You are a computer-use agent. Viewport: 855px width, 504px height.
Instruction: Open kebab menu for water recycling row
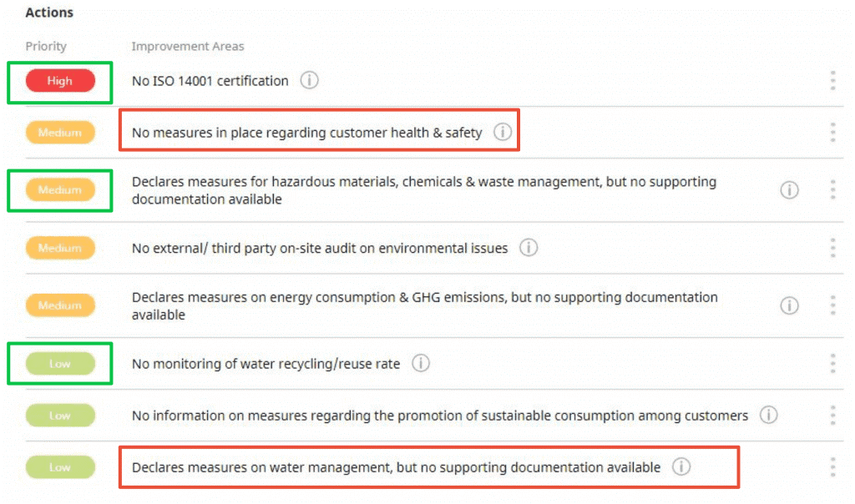click(x=832, y=364)
